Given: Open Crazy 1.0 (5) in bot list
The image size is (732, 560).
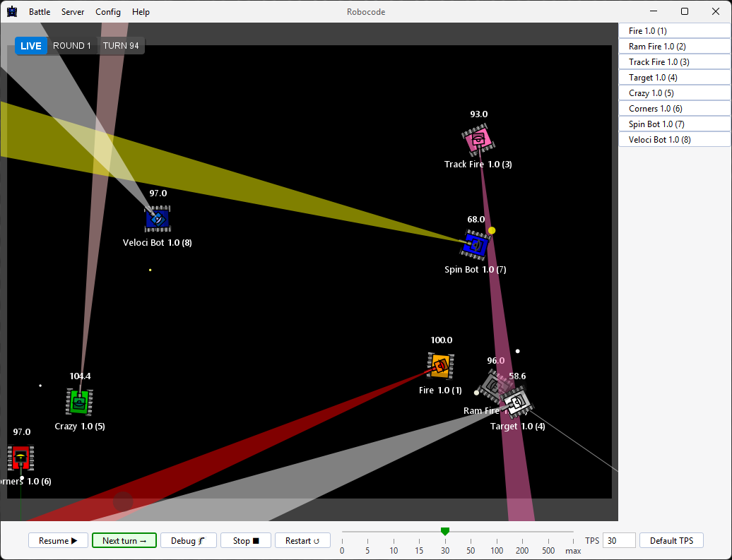Looking at the screenshot, I should (675, 93).
